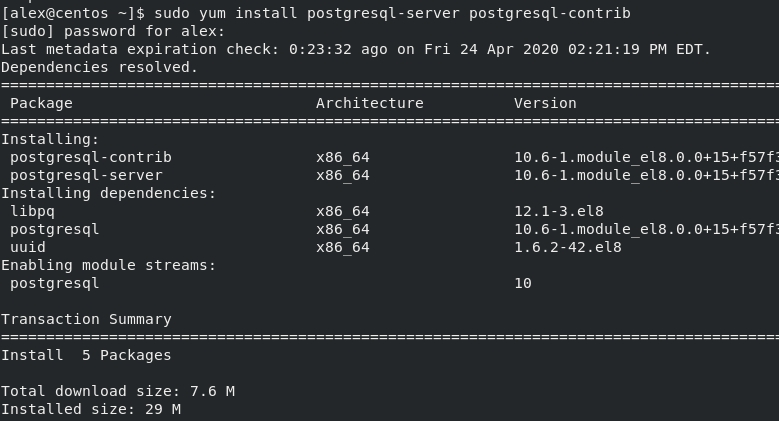Click the sudo yum install command text
Screen dimensions: 779x421
pyautogui.click(x=392, y=13)
